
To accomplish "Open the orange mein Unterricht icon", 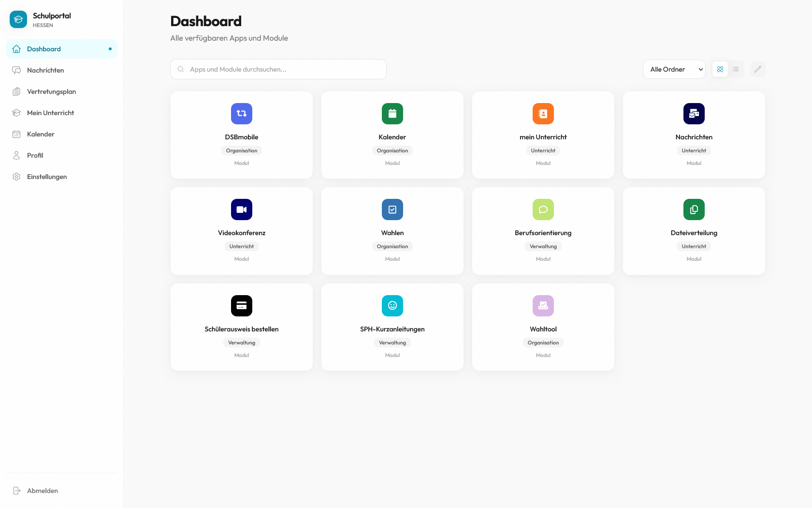I will tap(543, 114).
